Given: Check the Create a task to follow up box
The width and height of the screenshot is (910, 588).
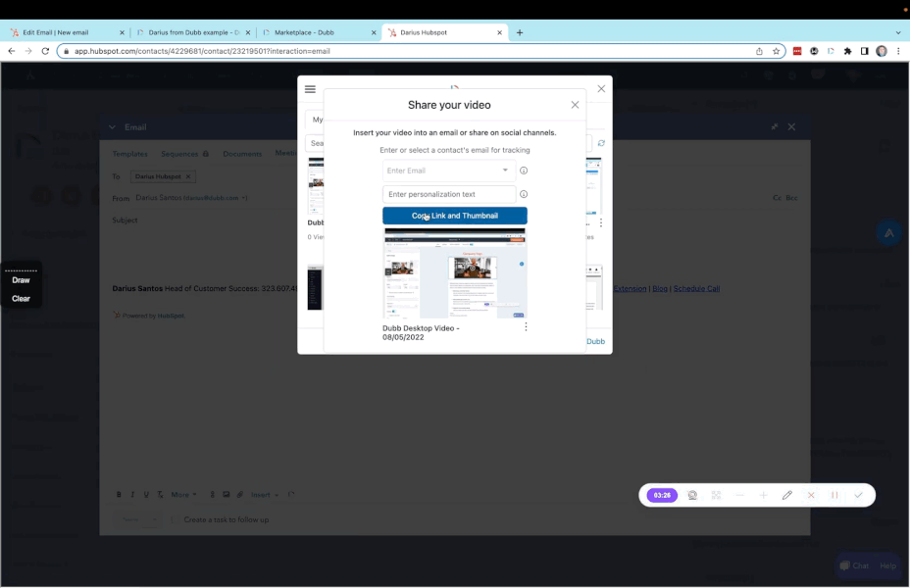Looking at the screenshot, I should pos(173,519).
